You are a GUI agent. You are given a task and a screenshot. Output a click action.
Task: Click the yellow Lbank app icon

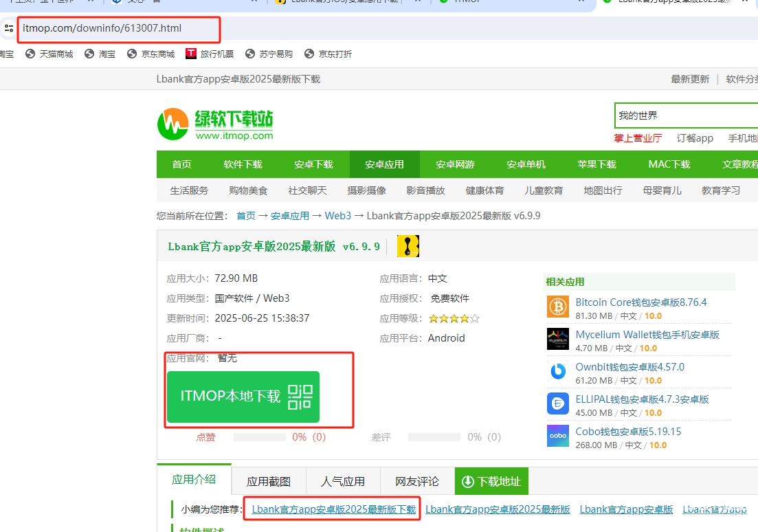[x=408, y=247]
